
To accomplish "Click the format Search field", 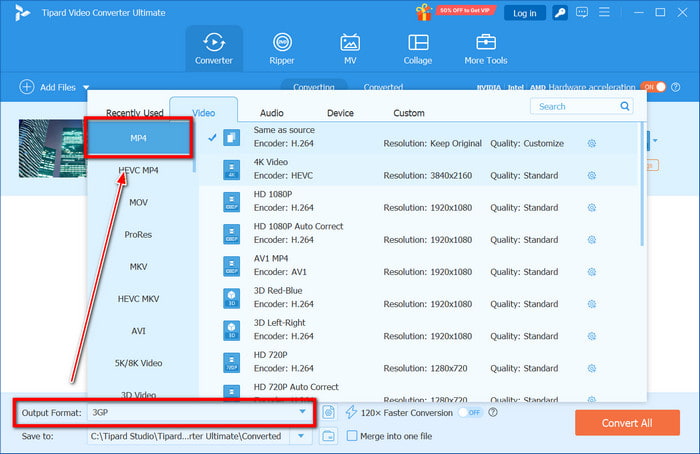I will pos(575,106).
